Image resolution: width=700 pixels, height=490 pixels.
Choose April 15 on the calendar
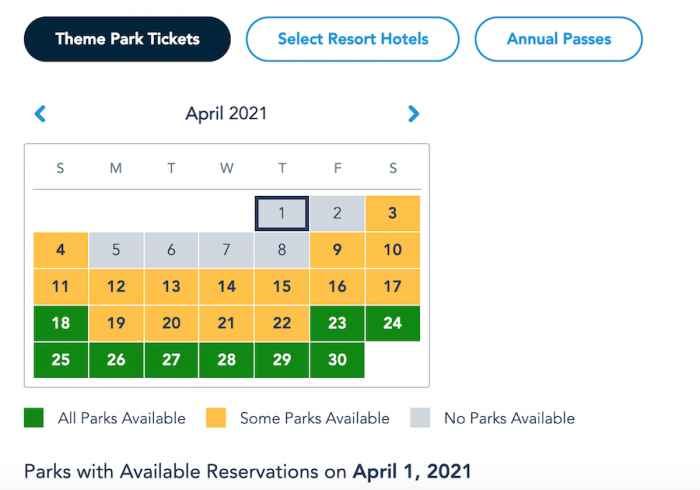click(x=282, y=287)
